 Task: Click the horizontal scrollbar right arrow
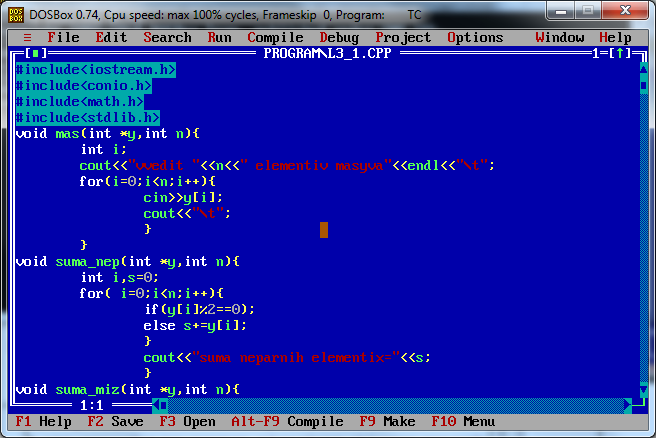coord(628,405)
